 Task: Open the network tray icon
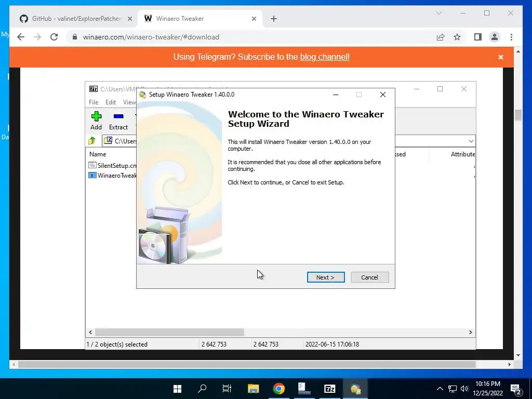pyautogui.click(x=453, y=389)
